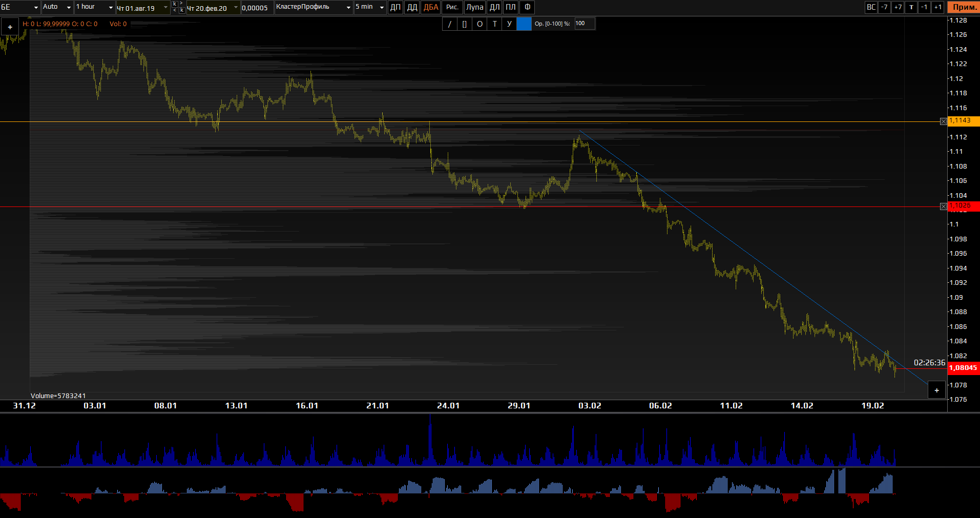Toggle the ДП toolbar button
Screen dimensions: 980x518
tap(395, 7)
